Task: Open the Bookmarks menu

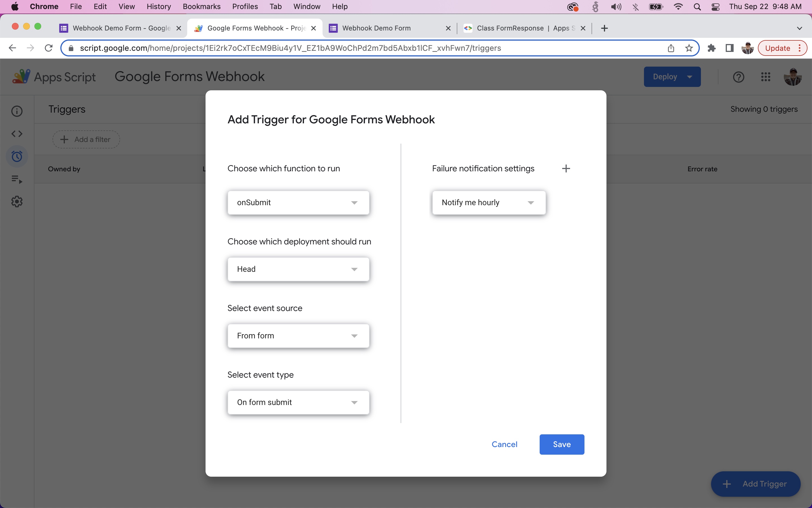Action: pos(202,7)
